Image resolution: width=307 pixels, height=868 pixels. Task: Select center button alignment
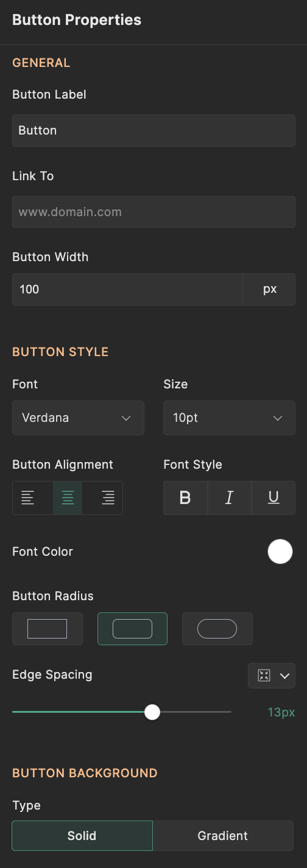pos(68,498)
